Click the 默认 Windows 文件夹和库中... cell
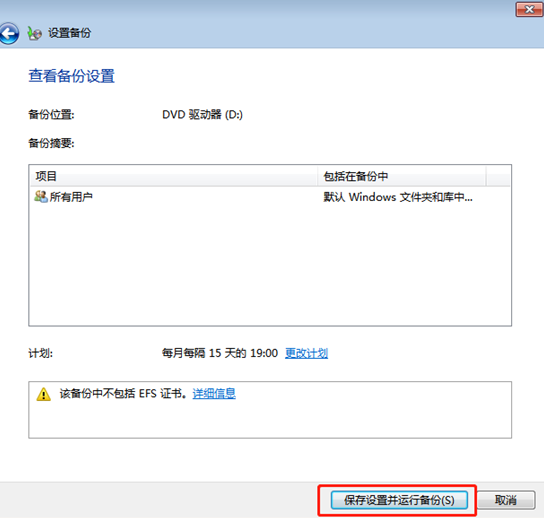Screen dimensions: 544x518 398,197
